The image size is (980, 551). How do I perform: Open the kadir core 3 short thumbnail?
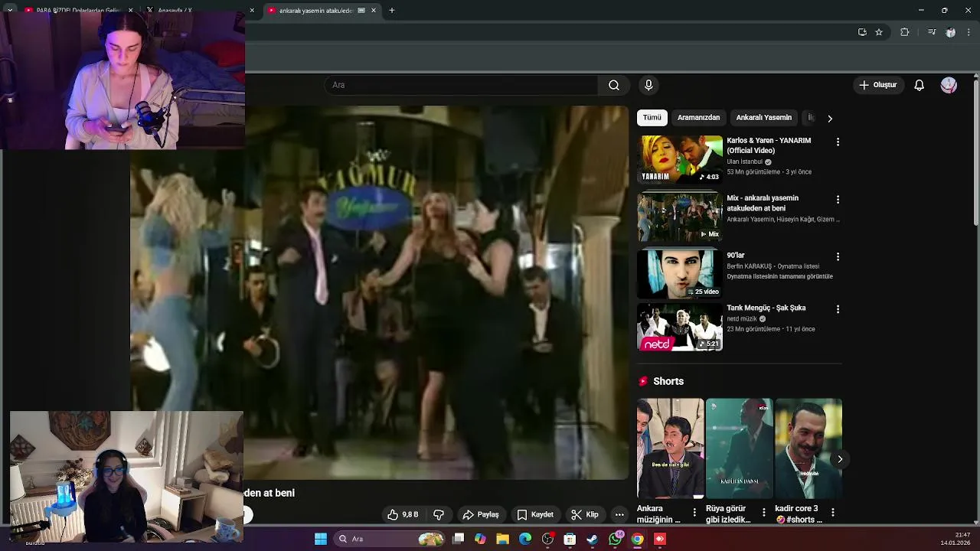click(808, 448)
